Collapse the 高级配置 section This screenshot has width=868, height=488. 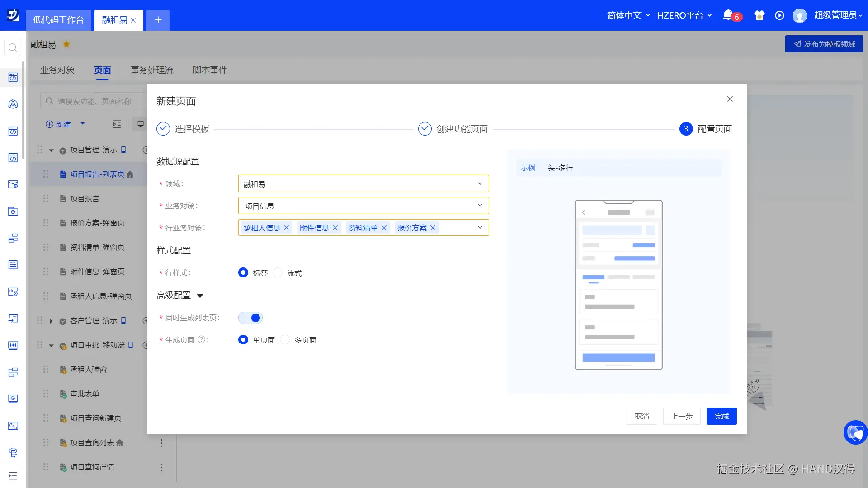pos(200,296)
